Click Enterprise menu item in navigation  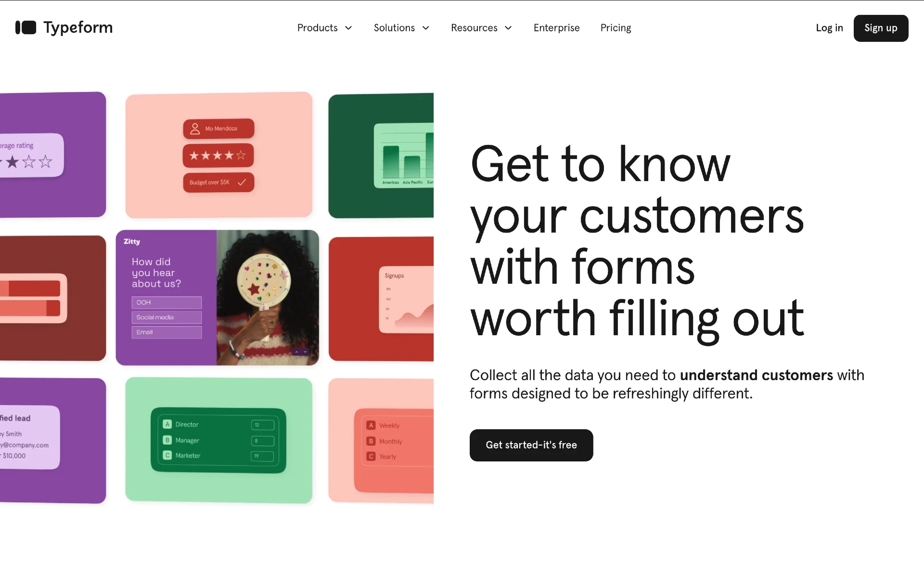click(x=557, y=28)
